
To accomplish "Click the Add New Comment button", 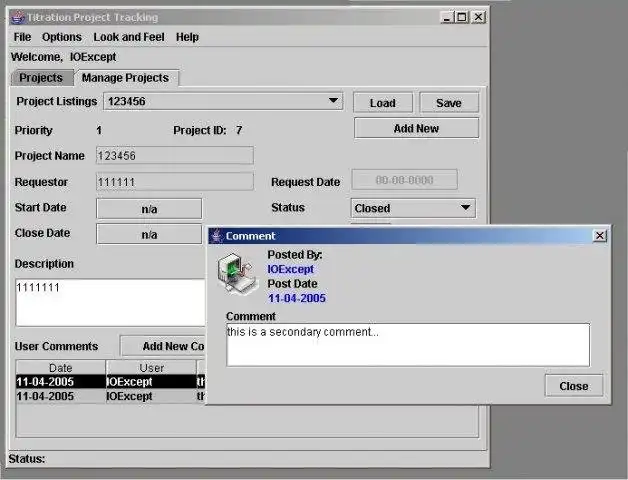I will [x=163, y=346].
